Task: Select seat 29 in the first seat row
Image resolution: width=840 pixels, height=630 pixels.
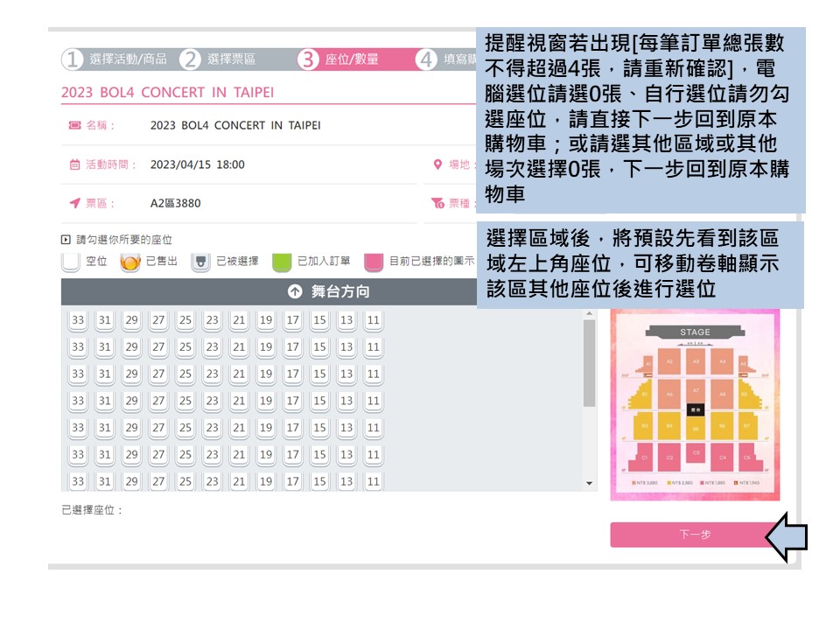Action: pos(132,320)
